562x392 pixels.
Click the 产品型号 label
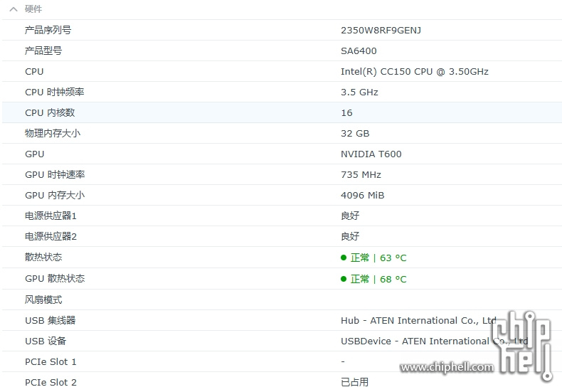(43, 51)
